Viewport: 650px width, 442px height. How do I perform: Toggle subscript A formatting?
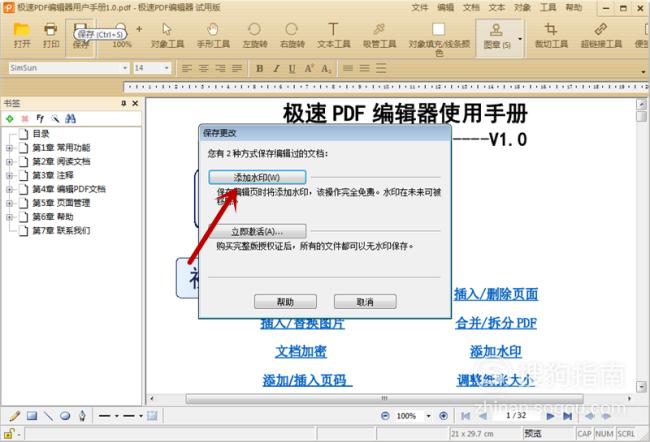click(326, 68)
